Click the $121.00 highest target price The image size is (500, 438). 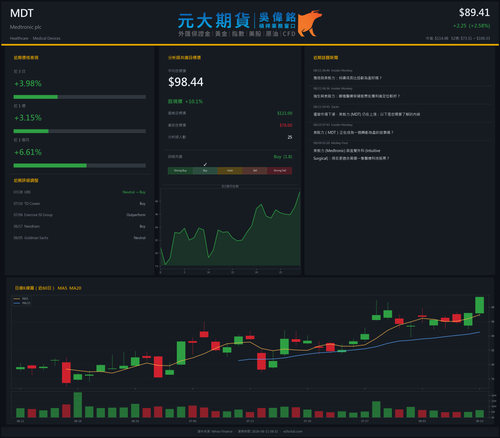(285, 113)
